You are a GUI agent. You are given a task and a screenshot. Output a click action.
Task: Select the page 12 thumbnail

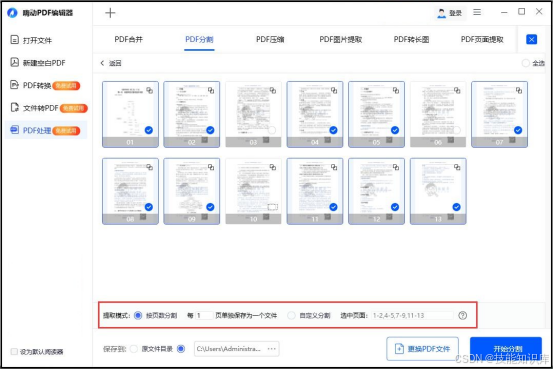coord(376,191)
